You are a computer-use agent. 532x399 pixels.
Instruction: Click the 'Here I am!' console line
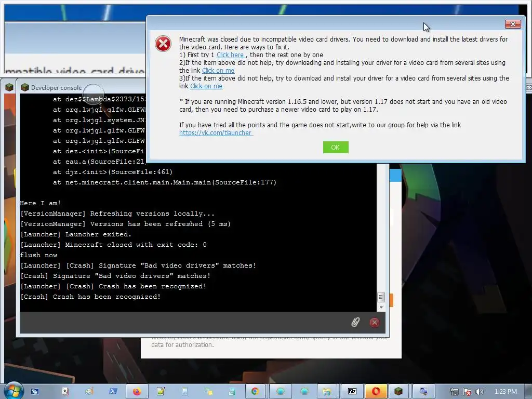(x=41, y=203)
